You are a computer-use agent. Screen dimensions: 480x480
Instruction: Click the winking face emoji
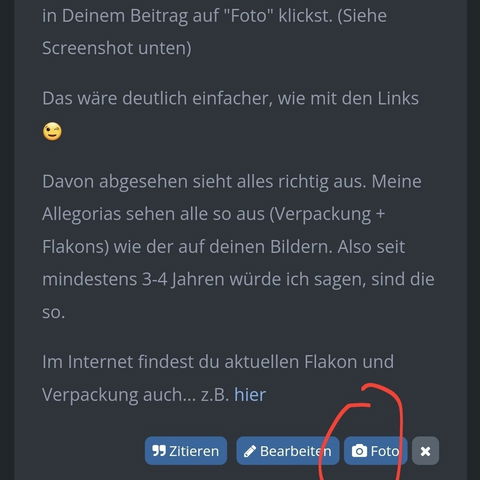point(52,131)
